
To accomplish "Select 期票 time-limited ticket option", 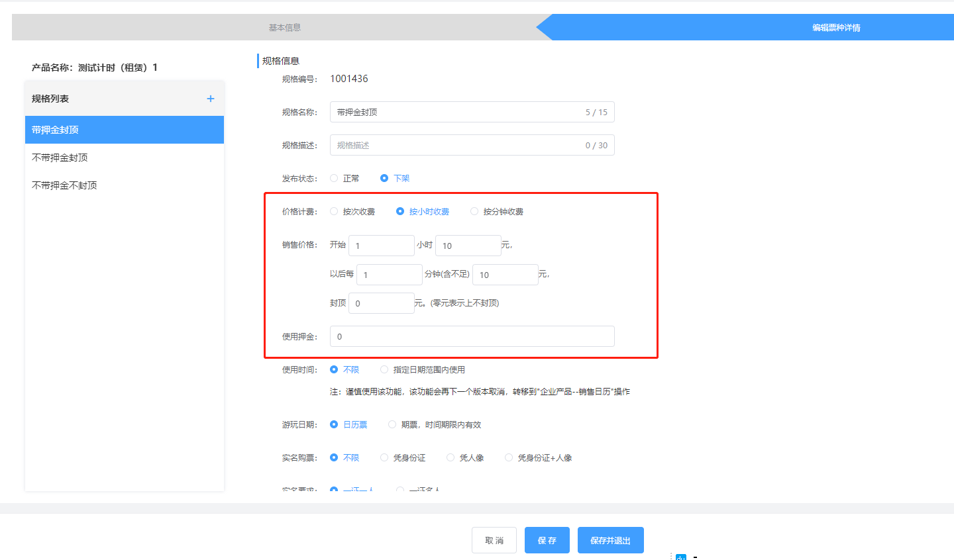I will [x=393, y=425].
